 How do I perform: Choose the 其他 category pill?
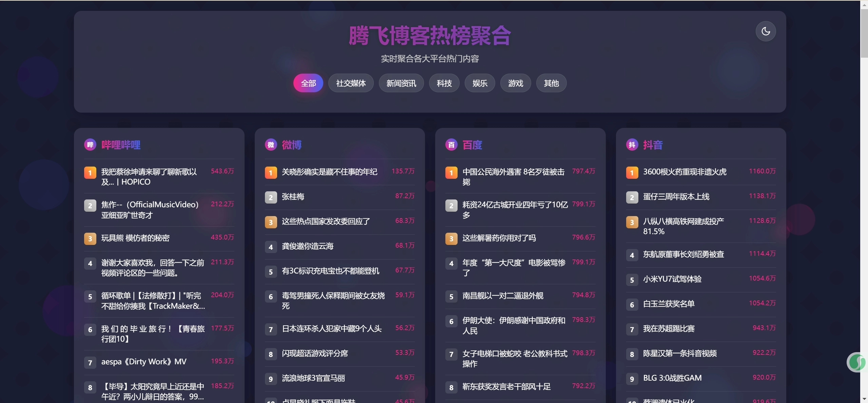point(551,83)
